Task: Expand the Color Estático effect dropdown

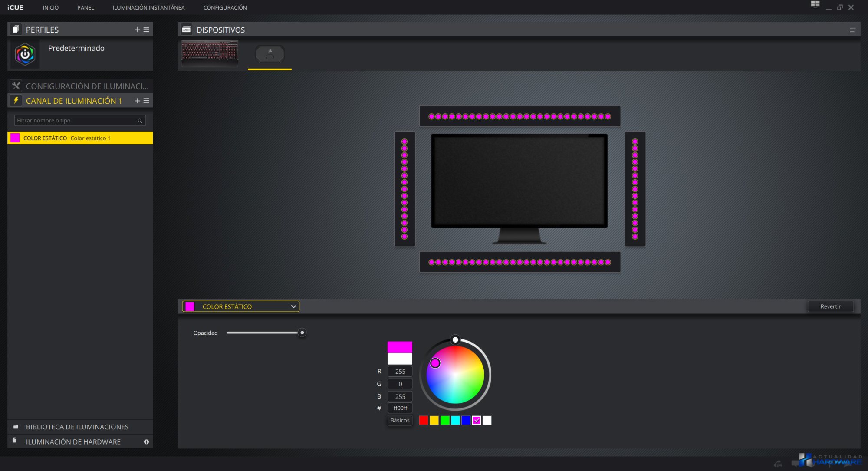Action: tap(293, 306)
